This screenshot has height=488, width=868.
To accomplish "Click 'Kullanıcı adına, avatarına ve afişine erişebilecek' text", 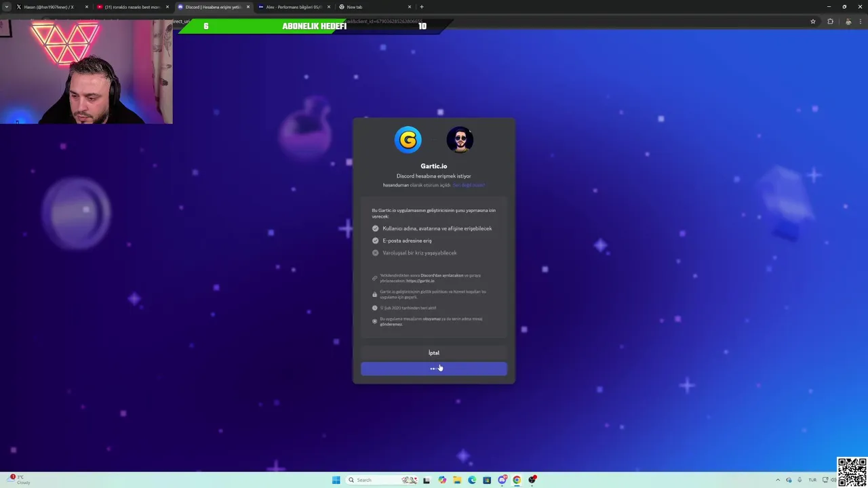I will click(437, 228).
